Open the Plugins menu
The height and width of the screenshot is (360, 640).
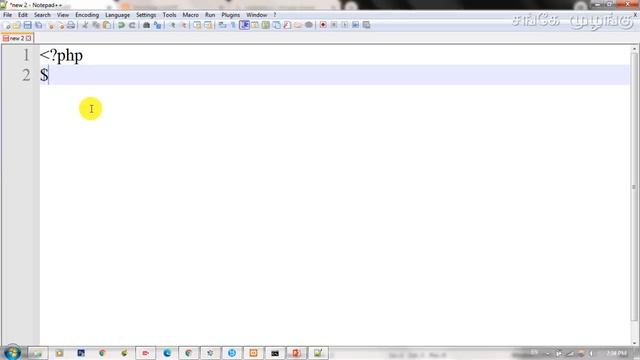[231, 15]
